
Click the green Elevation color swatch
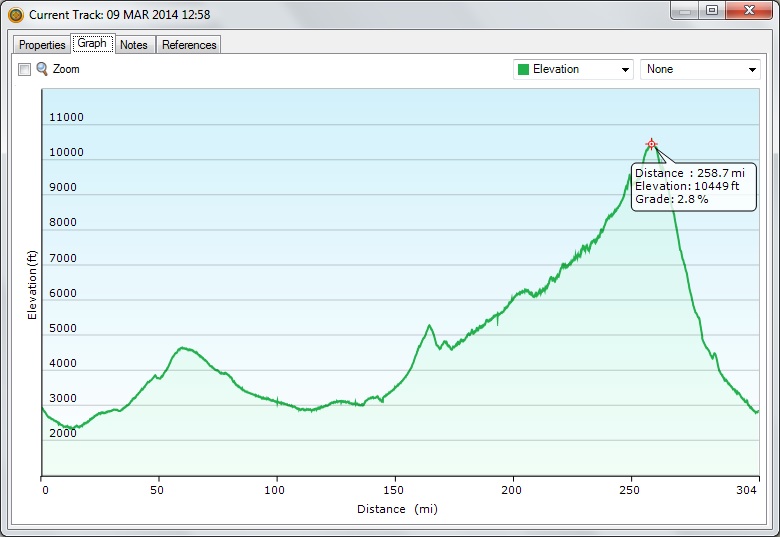point(523,69)
